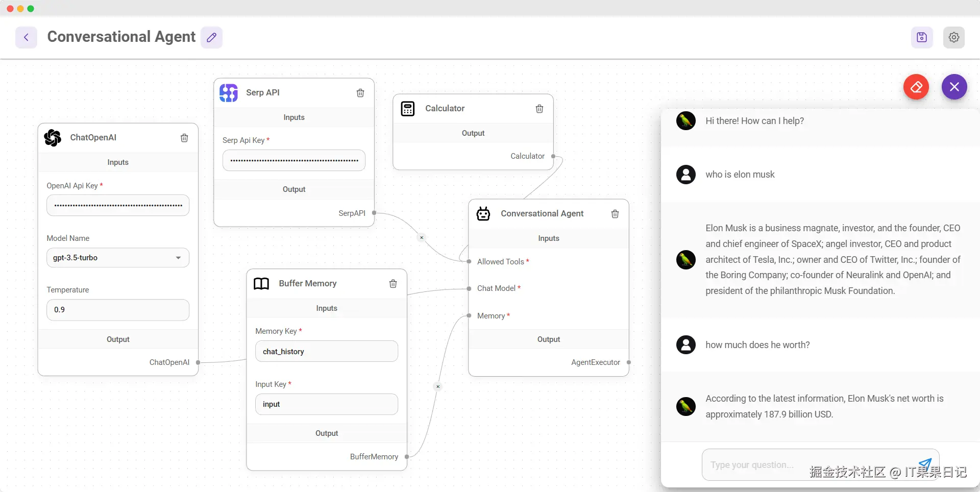The height and width of the screenshot is (492, 980).
Task: Trash the Conversational Agent node
Action: 615,214
